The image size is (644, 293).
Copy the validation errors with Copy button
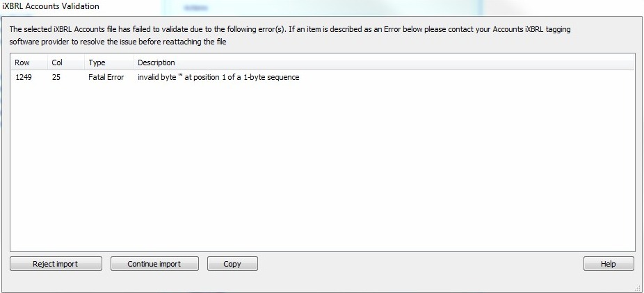[x=232, y=264]
